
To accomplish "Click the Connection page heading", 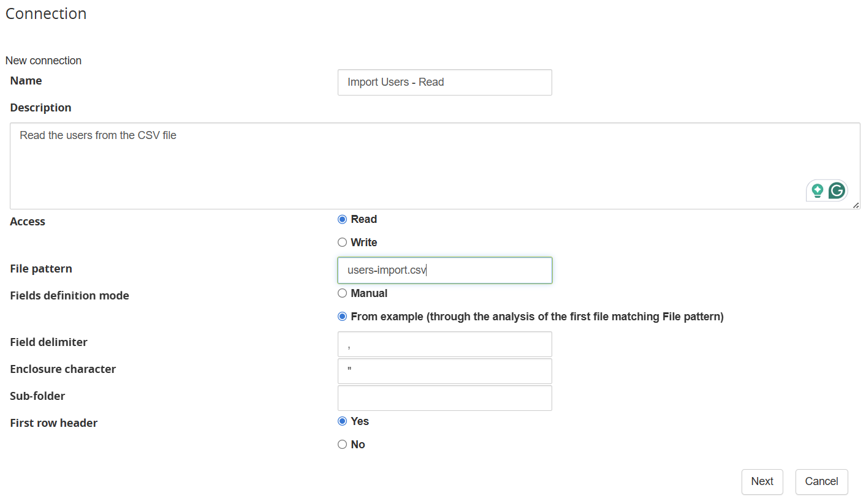I will click(x=46, y=13).
